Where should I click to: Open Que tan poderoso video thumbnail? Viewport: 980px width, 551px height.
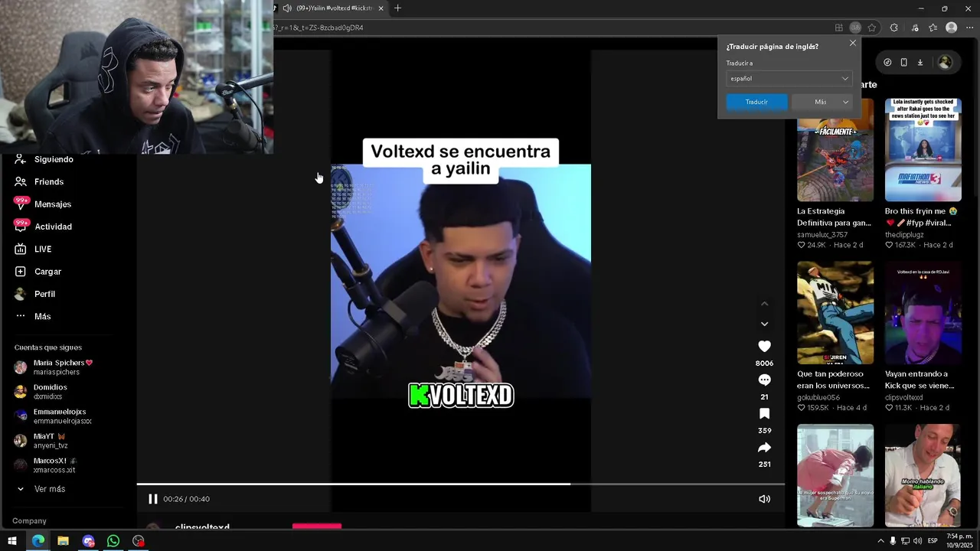pyautogui.click(x=835, y=313)
